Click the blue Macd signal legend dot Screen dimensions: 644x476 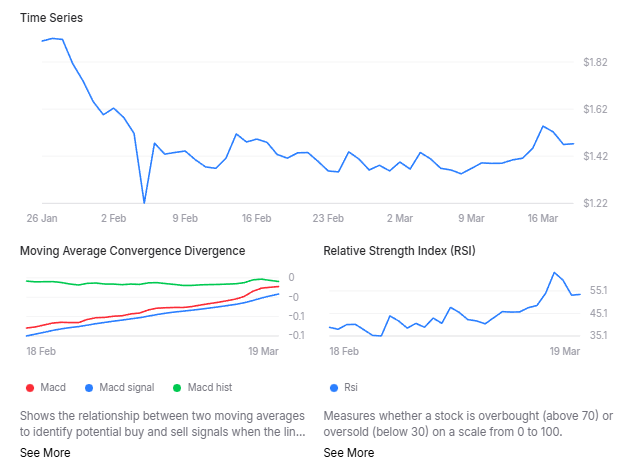click(88, 387)
